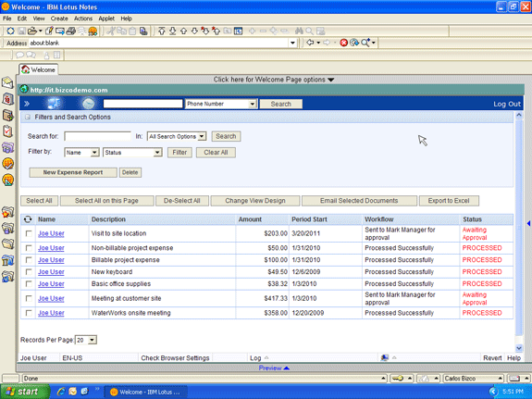Open the Actions menu
This screenshot has height=399, width=532.
point(83,19)
